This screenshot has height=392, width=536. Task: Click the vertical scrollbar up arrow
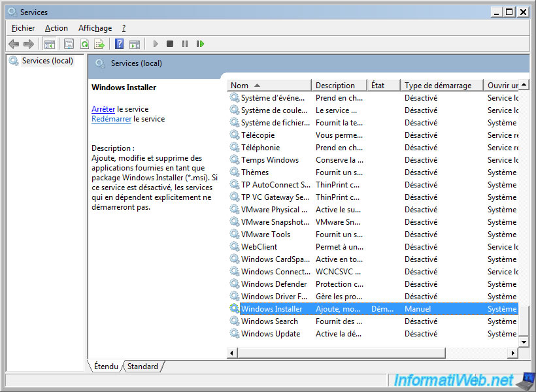(524, 84)
